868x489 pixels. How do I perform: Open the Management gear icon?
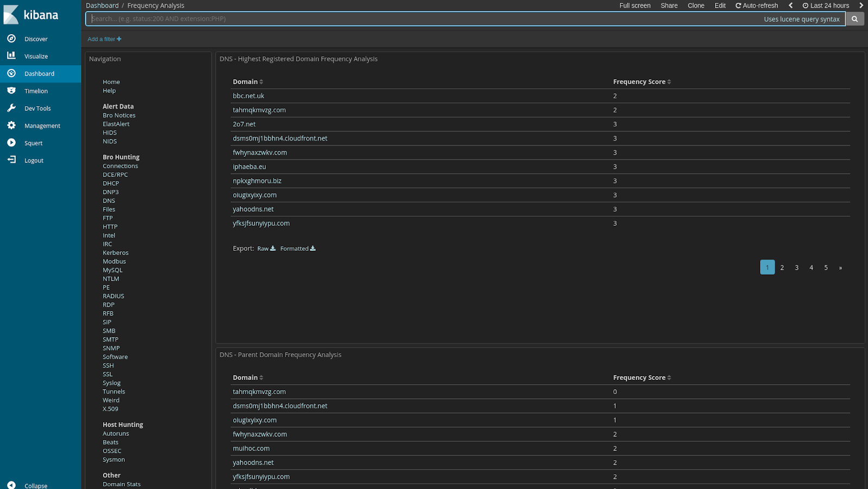(12, 125)
